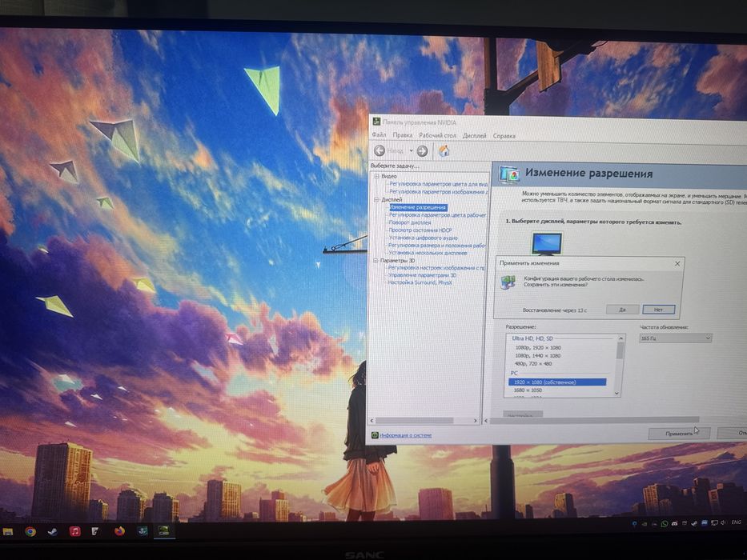Open Chrome from the taskbar
The image size is (747, 560).
coord(30,531)
